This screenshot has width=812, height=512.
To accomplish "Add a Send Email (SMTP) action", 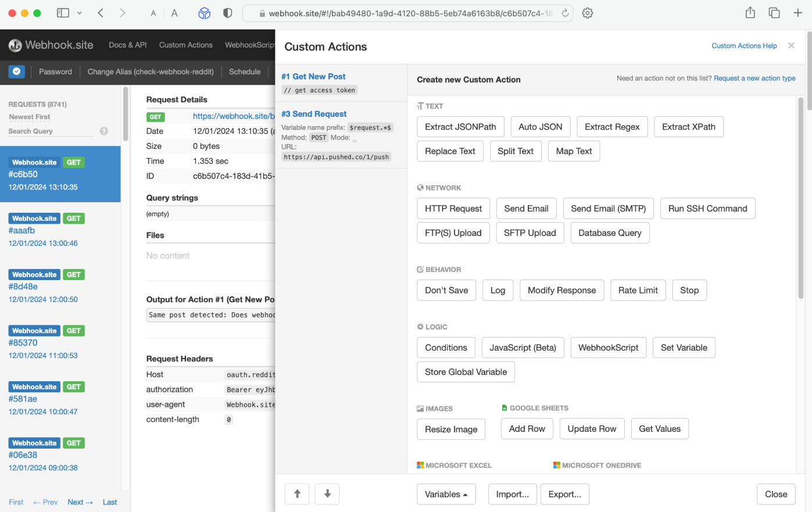I will pyautogui.click(x=609, y=209).
